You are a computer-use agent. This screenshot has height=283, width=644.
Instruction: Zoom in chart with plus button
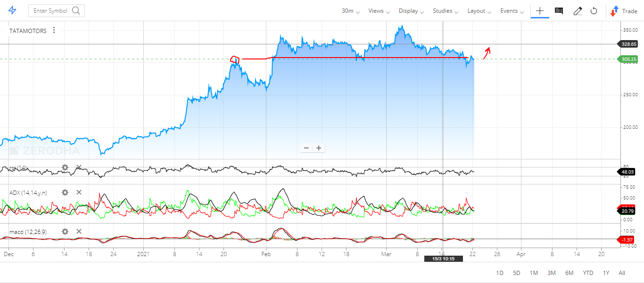point(319,148)
